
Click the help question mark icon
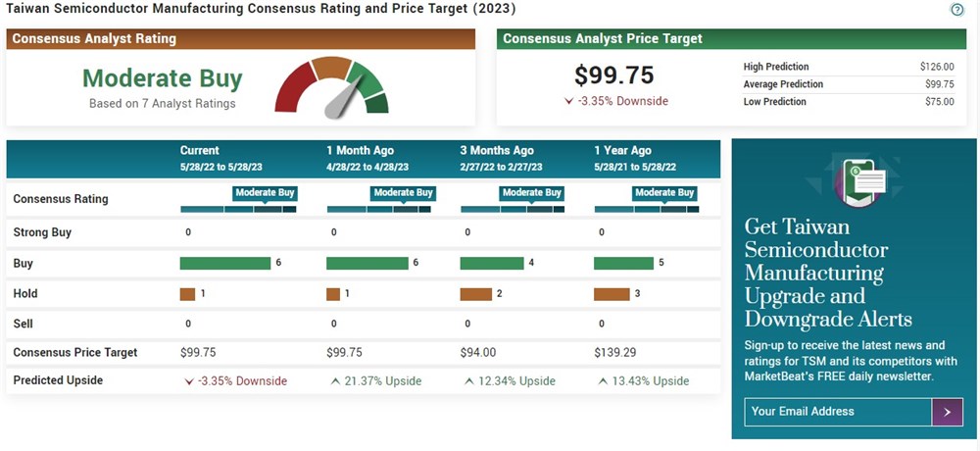[x=957, y=10]
